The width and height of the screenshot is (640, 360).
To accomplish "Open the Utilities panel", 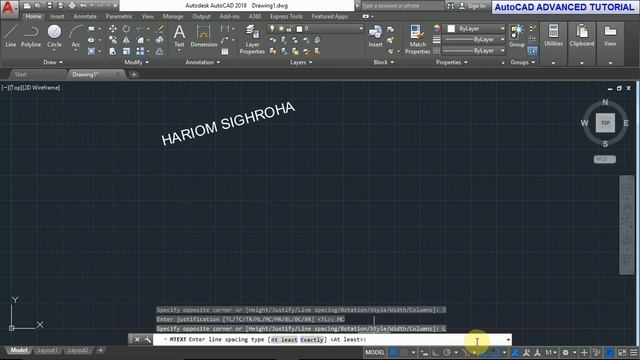I will pos(553,36).
